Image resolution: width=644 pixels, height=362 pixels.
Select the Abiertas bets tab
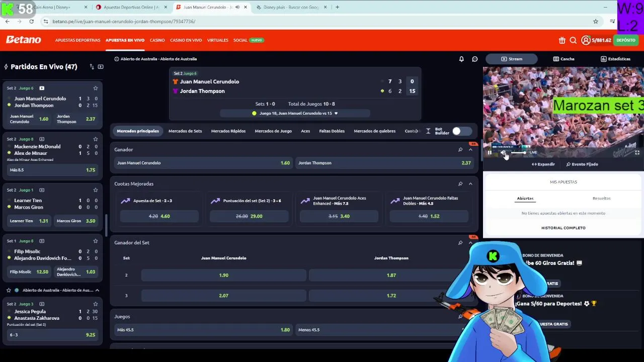point(525,198)
